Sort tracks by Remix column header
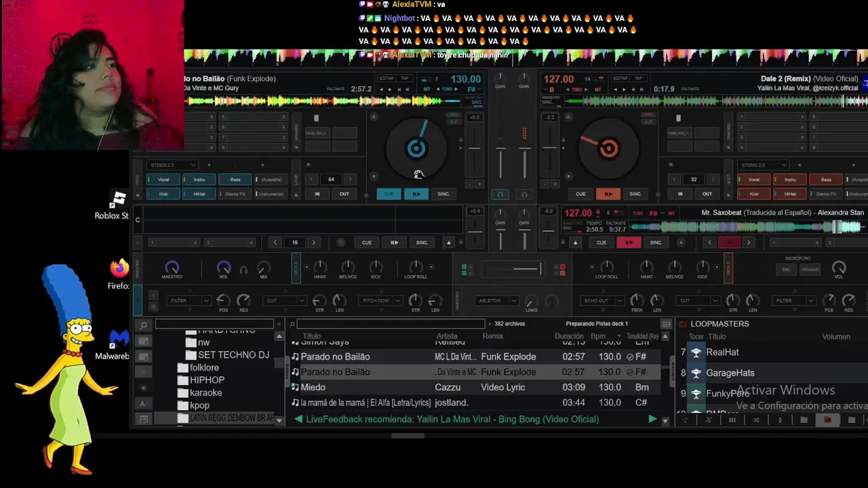The height and width of the screenshot is (488, 868). click(493, 336)
